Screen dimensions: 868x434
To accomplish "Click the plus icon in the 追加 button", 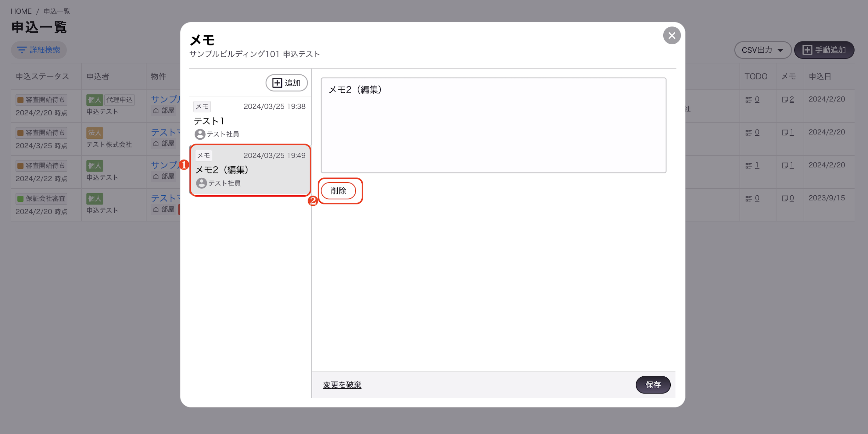I will pos(277,83).
